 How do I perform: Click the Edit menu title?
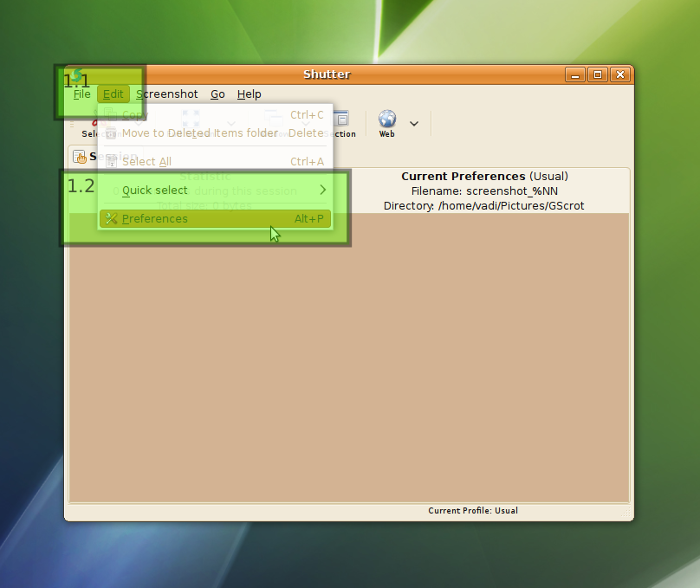tap(113, 94)
